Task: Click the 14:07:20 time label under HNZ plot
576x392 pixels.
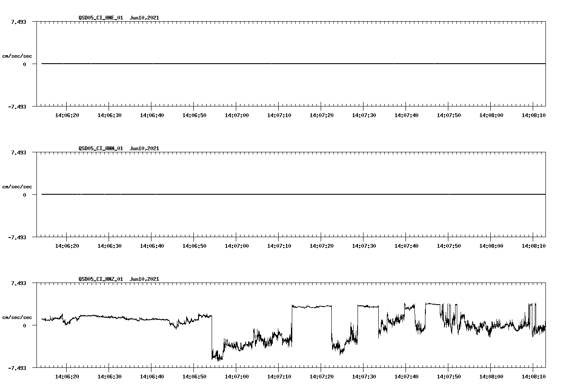Action: click(322, 377)
